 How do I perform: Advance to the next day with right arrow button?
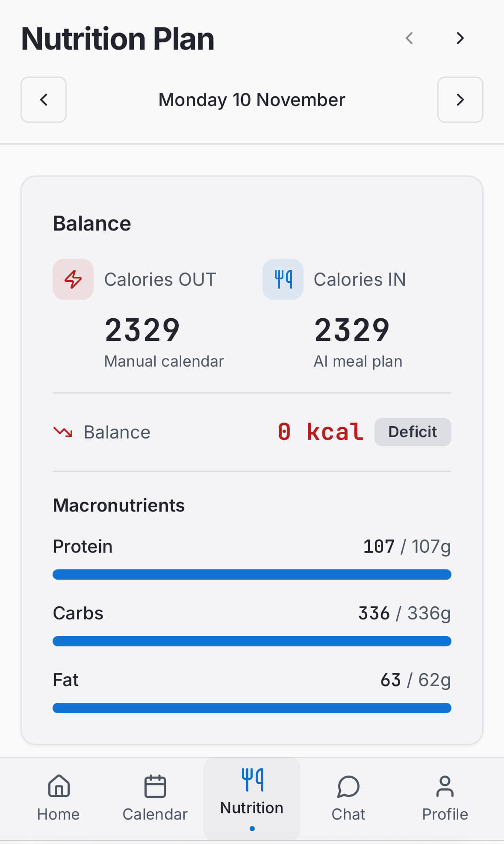pyautogui.click(x=460, y=100)
